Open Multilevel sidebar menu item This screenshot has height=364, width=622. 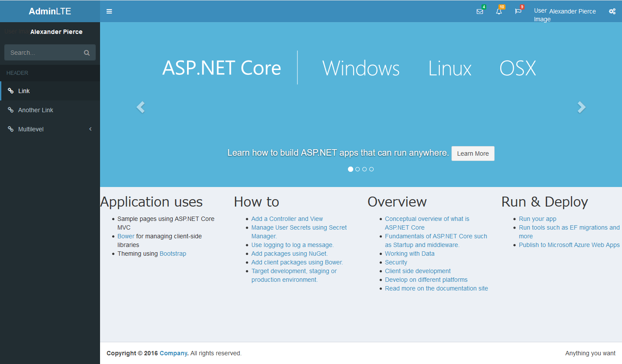50,129
